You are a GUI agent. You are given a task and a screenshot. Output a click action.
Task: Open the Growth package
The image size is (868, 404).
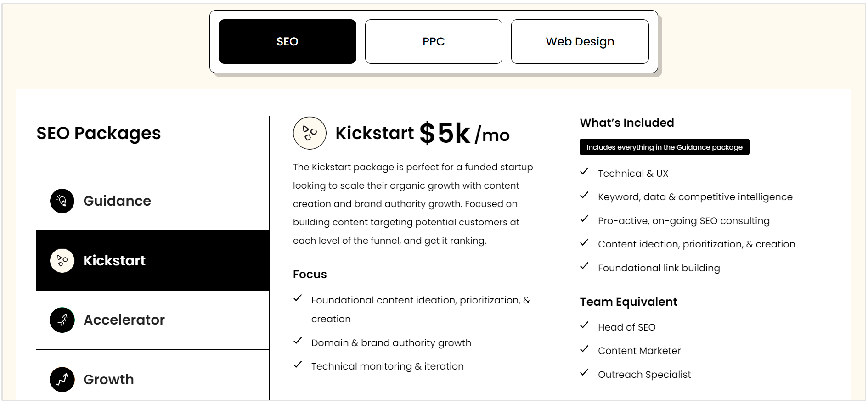(109, 380)
